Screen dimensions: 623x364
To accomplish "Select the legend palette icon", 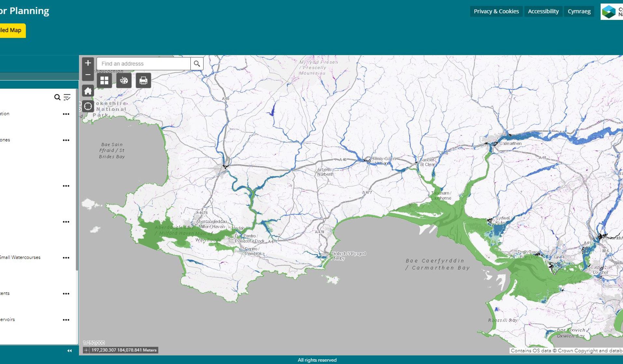I will point(125,80).
